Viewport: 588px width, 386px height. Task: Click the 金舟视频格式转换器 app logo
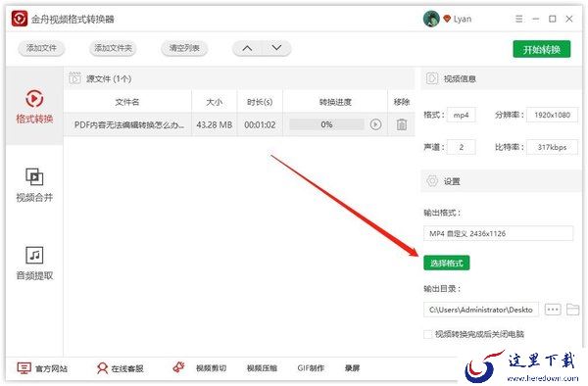click(20, 19)
